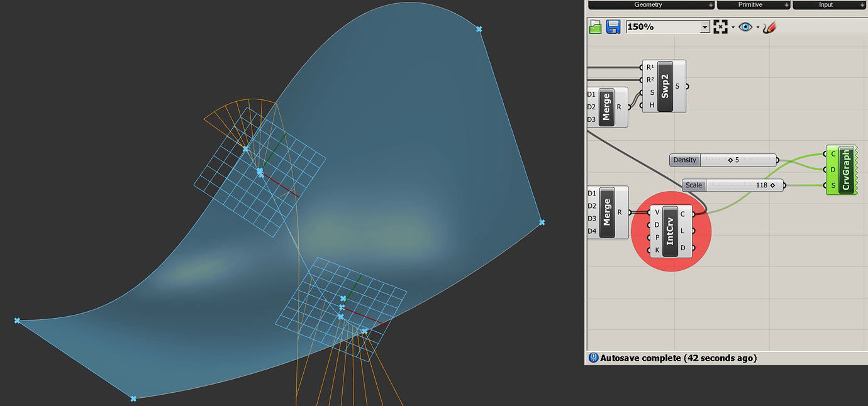Open a Grasshopper definition file
The image size is (868, 406).
pos(595,26)
